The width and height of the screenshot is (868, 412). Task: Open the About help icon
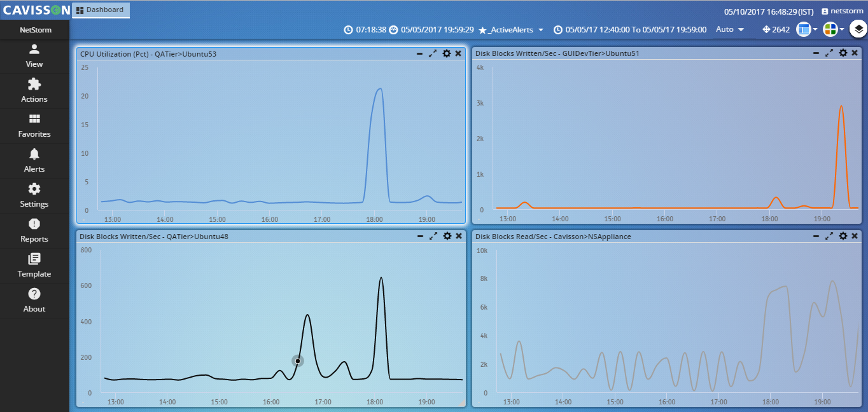pyautogui.click(x=34, y=301)
